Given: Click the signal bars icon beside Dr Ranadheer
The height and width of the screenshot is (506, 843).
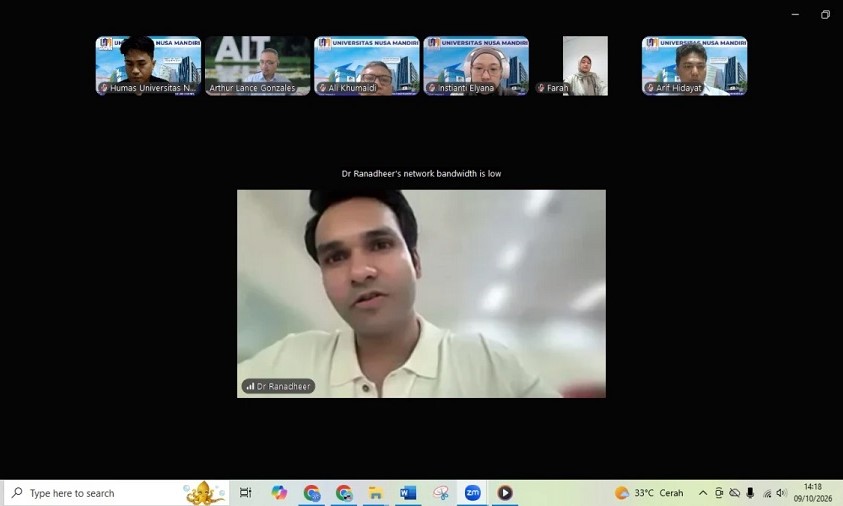Looking at the screenshot, I should point(250,386).
